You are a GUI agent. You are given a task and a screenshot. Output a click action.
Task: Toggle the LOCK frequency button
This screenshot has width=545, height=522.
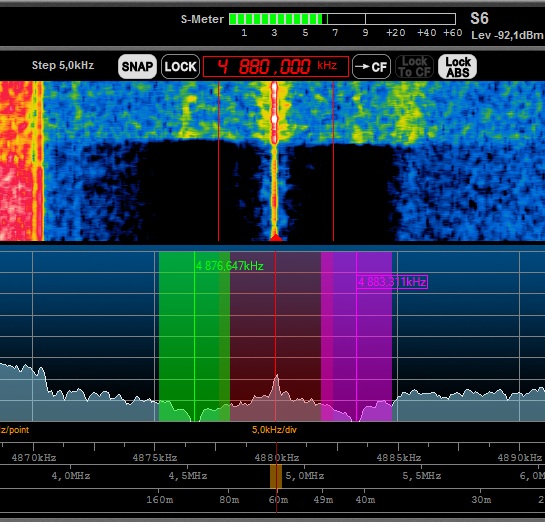(x=180, y=66)
